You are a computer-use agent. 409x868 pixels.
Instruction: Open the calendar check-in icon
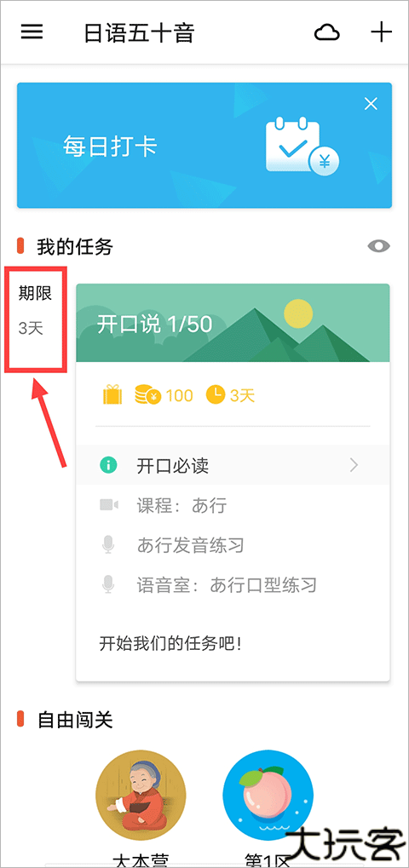[x=302, y=146]
